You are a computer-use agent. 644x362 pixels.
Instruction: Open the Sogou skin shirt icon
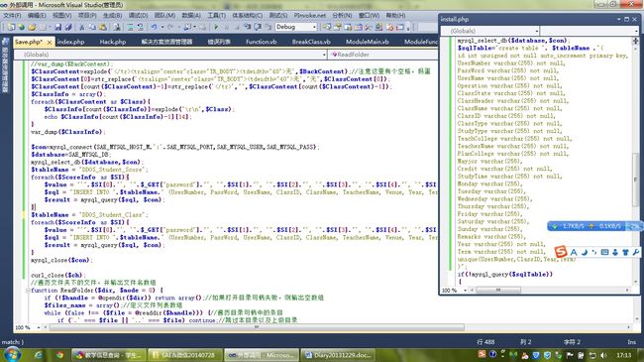pos(625,252)
